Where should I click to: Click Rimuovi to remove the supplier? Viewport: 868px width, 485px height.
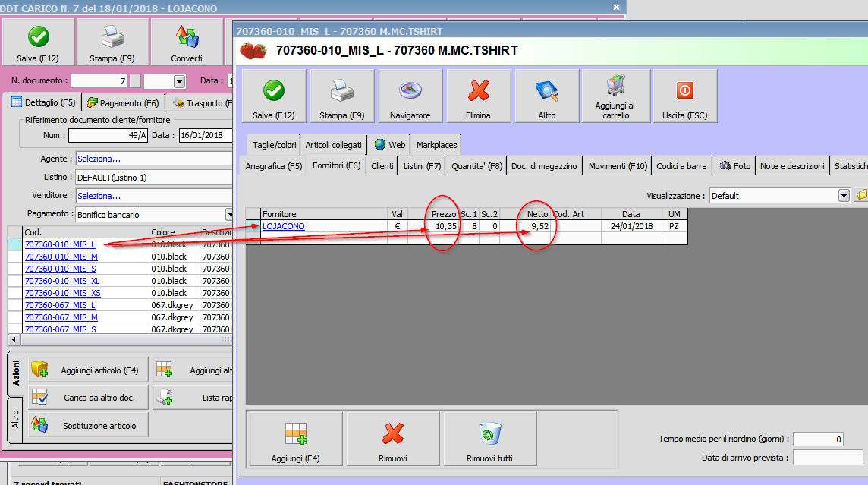tap(393, 439)
